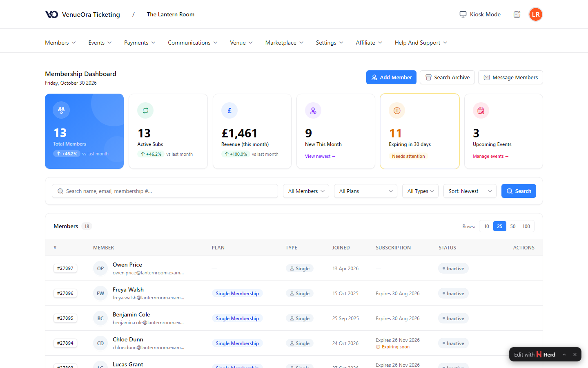
Task: Focus the member search input field
Action: point(165,191)
